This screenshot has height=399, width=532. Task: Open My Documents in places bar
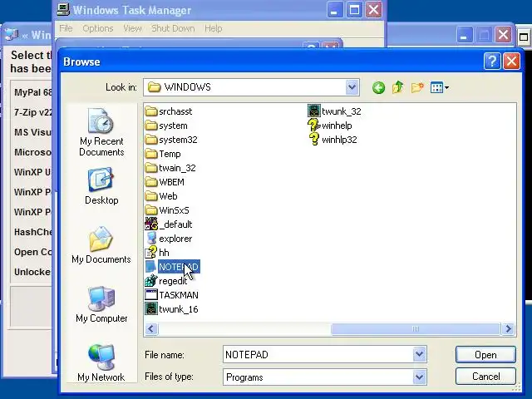101,245
